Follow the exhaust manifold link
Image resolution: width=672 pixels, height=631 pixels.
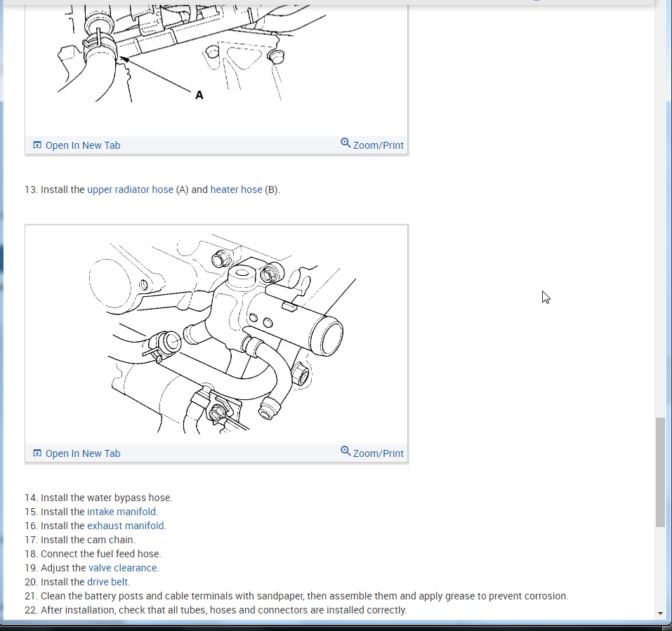tap(126, 526)
